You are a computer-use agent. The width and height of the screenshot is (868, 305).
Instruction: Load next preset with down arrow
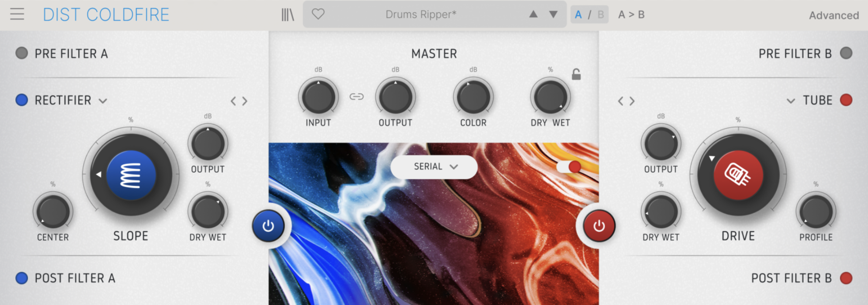coord(554,14)
